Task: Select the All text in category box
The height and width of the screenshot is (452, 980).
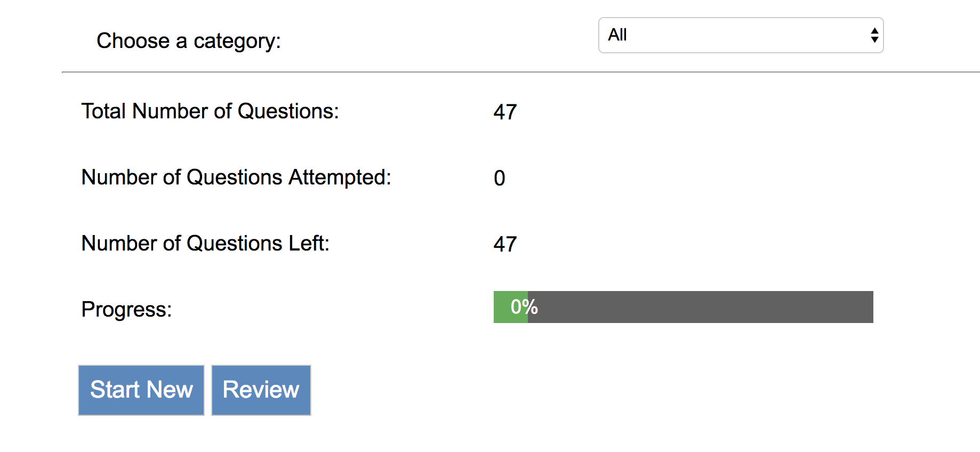Action: pos(617,35)
